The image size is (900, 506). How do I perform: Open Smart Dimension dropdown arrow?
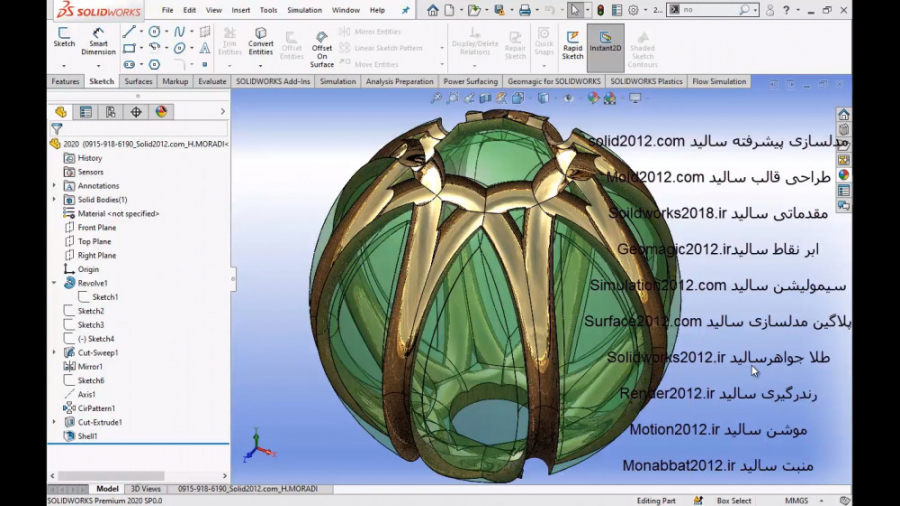tap(98, 65)
